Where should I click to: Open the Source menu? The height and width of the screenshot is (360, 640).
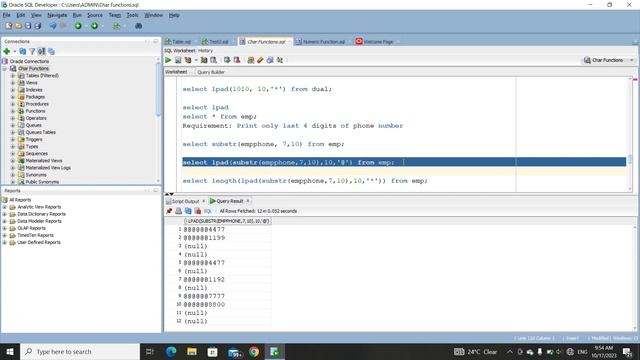[95, 15]
